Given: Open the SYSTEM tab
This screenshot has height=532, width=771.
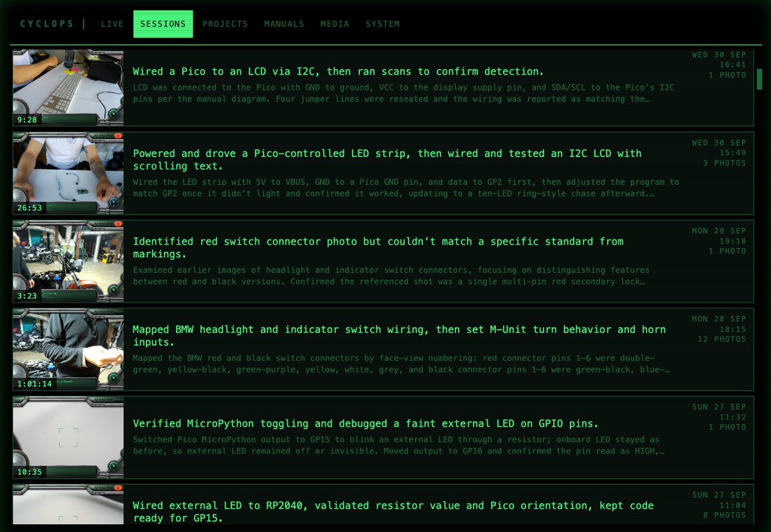Looking at the screenshot, I should [x=382, y=24].
